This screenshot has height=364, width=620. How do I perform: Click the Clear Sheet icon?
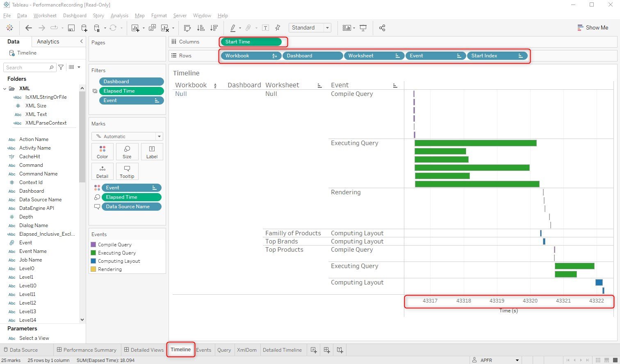pos(165,28)
